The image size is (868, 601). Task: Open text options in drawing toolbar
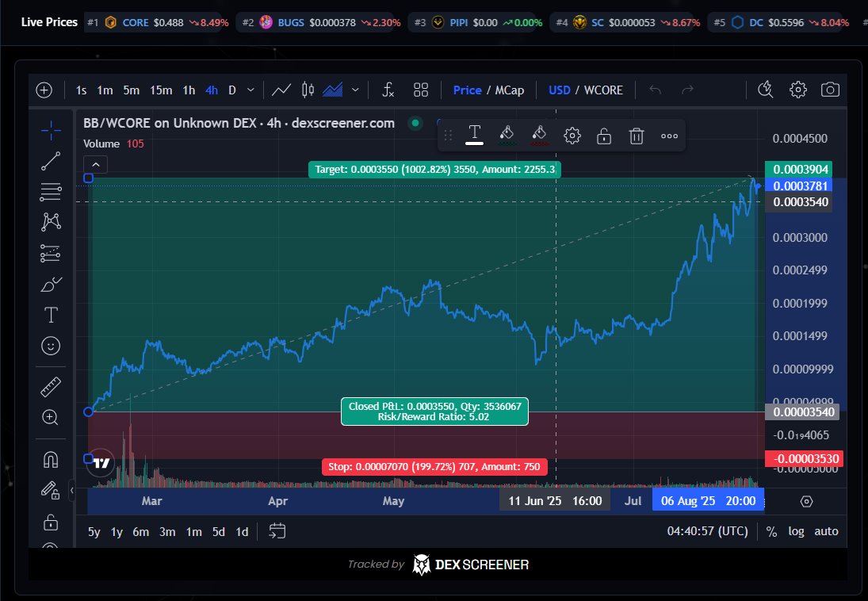pyautogui.click(x=474, y=135)
